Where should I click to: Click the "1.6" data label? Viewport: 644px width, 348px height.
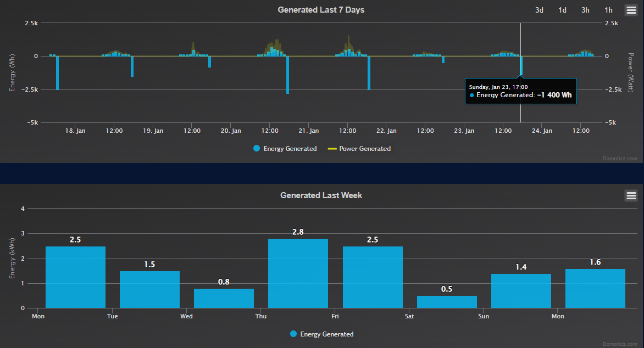(595, 262)
